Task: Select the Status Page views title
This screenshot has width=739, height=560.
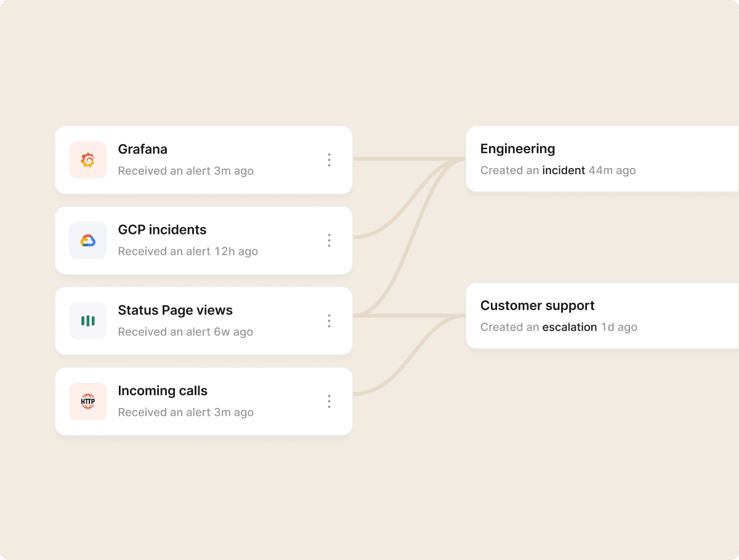Action: coord(176,310)
